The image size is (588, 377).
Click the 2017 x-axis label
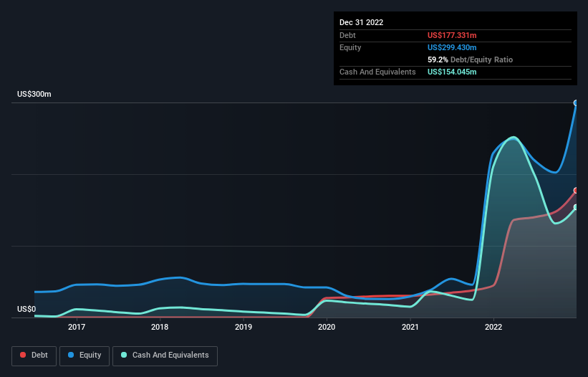point(77,327)
